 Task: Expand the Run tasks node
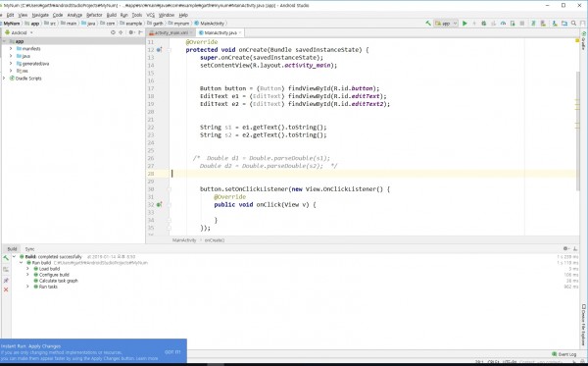pos(27,287)
